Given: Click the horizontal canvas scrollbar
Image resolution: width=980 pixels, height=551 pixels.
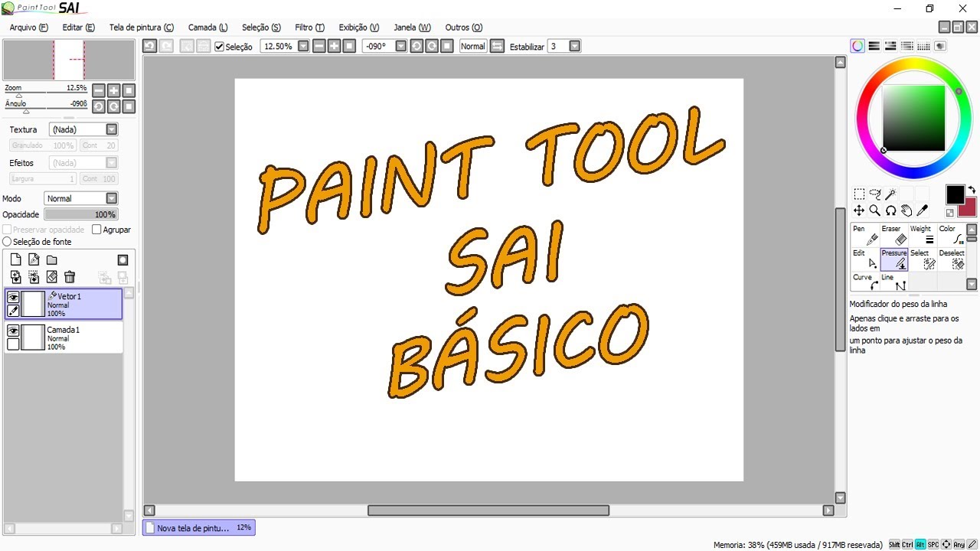Looking at the screenshot, I should click(488, 510).
